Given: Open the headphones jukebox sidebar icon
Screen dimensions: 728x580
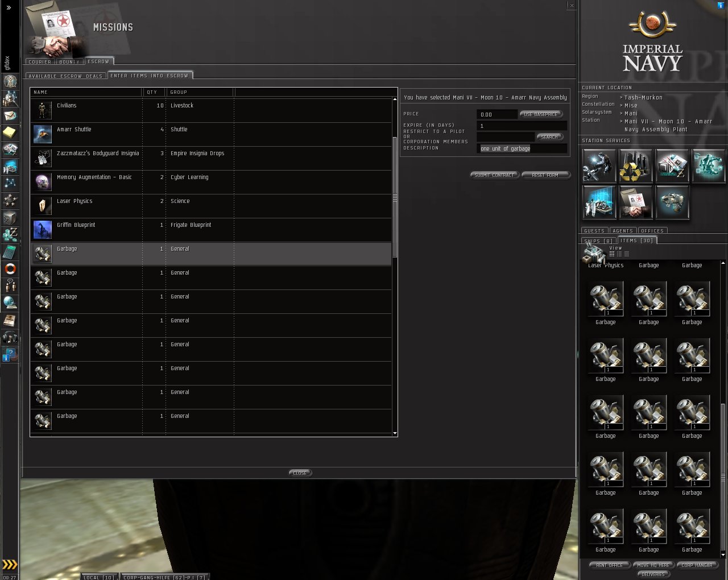Looking at the screenshot, I should pyautogui.click(x=10, y=337).
